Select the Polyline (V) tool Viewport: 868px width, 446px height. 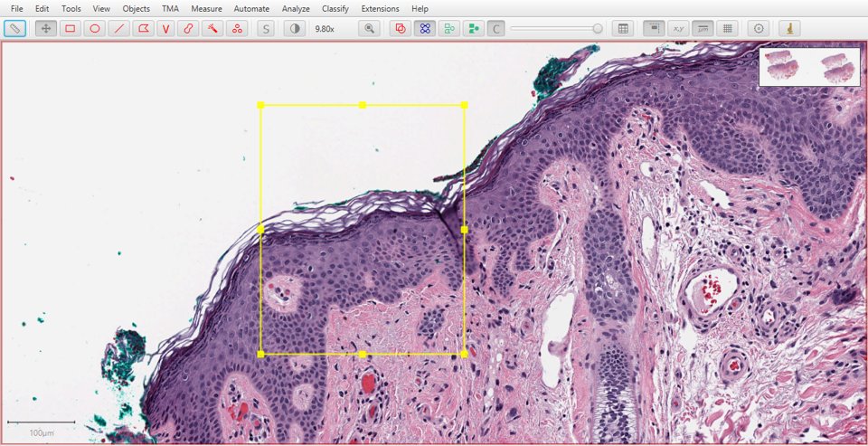pyautogui.click(x=165, y=28)
